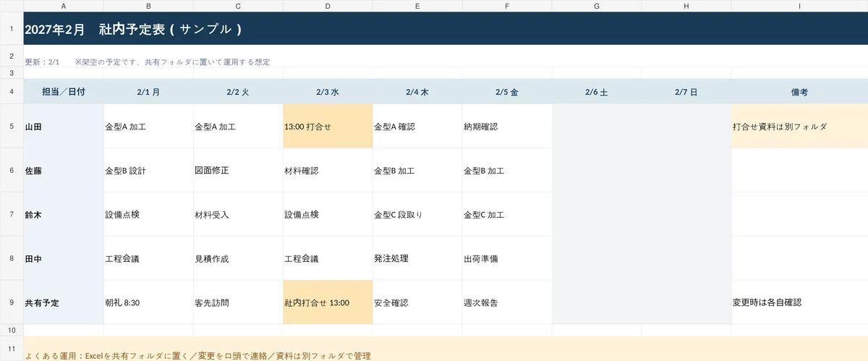Viewport: 868px width, 361px height.
Task: Select the 2/4 木 header cell
Action: coord(418,92)
